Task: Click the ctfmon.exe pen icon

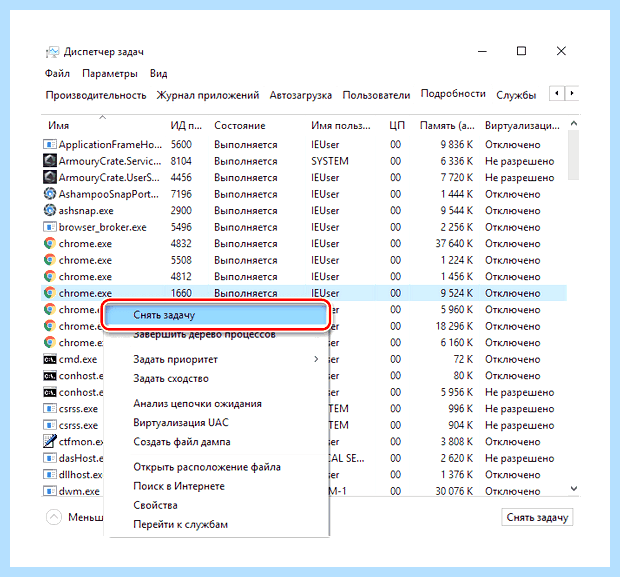Action: [x=49, y=441]
